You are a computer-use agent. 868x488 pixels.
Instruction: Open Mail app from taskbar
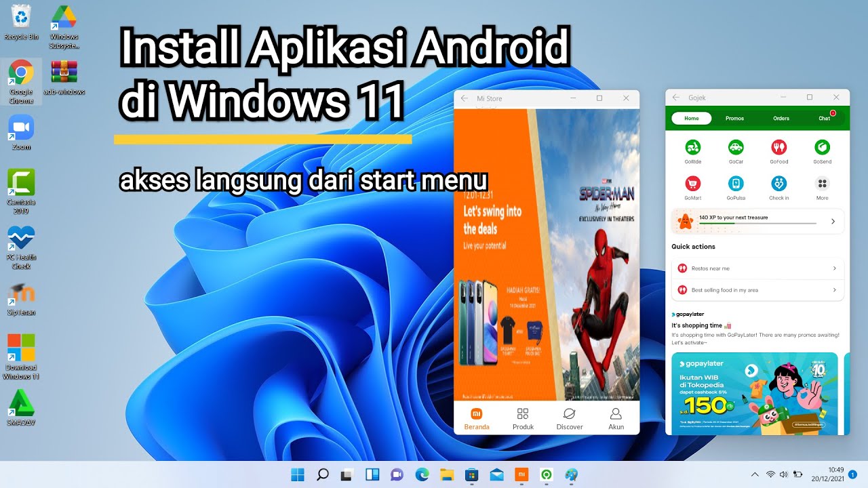(x=496, y=474)
